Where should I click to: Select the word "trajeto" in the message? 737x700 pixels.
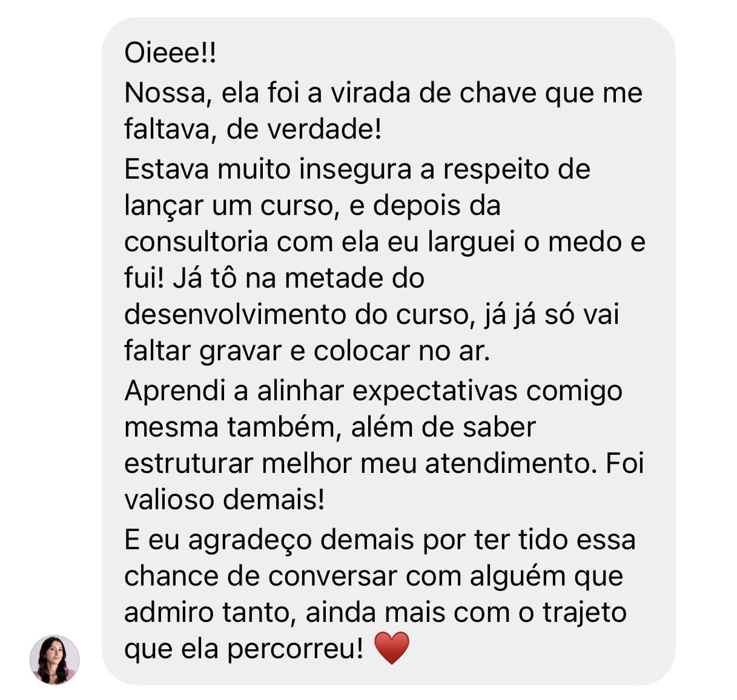pyautogui.click(x=584, y=612)
